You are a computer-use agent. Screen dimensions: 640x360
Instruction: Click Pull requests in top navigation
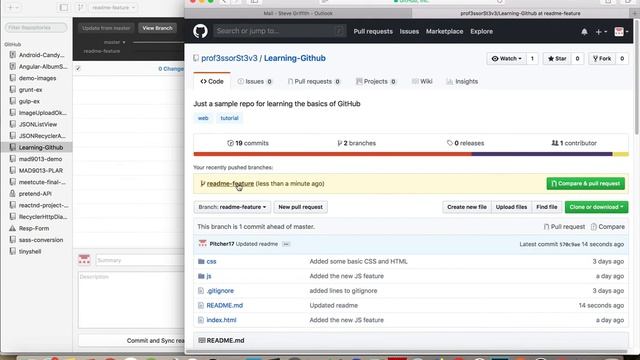pyautogui.click(x=373, y=31)
